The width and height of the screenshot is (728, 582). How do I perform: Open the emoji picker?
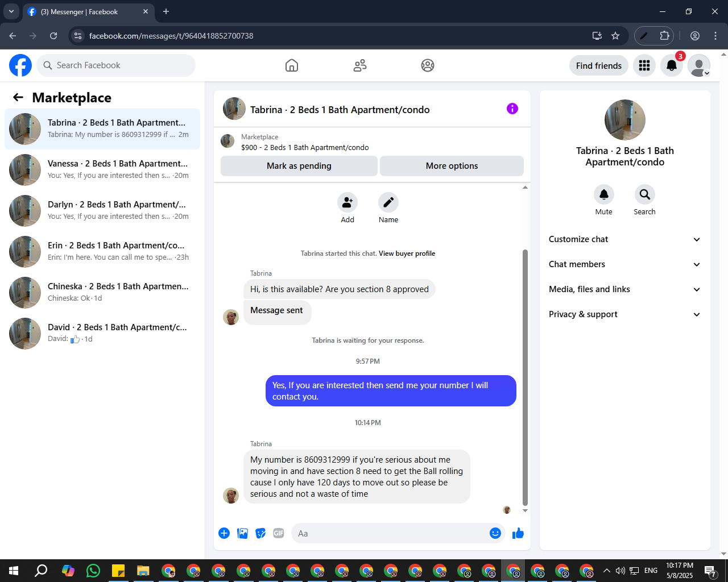point(495,533)
